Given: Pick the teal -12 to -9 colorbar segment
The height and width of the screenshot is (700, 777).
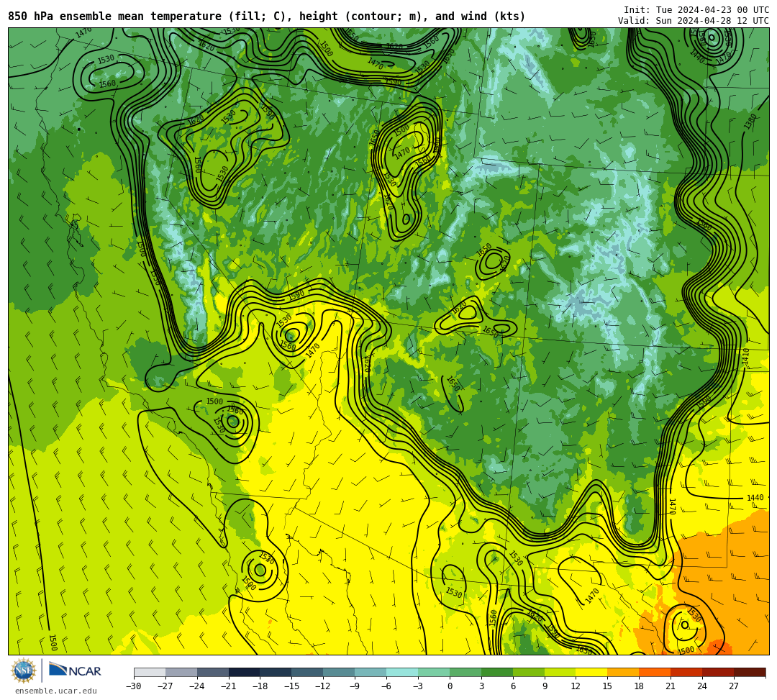Looking at the screenshot, I should 340,672.
